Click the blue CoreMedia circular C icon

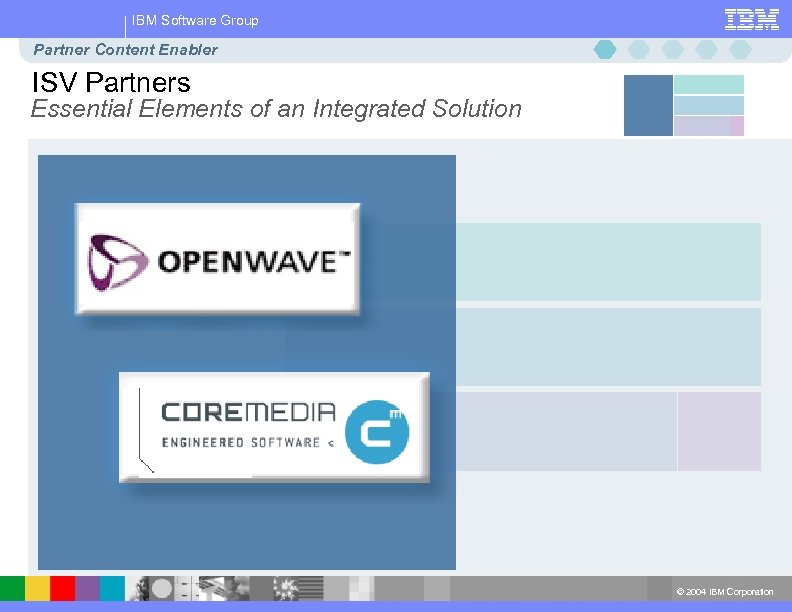[x=377, y=432]
